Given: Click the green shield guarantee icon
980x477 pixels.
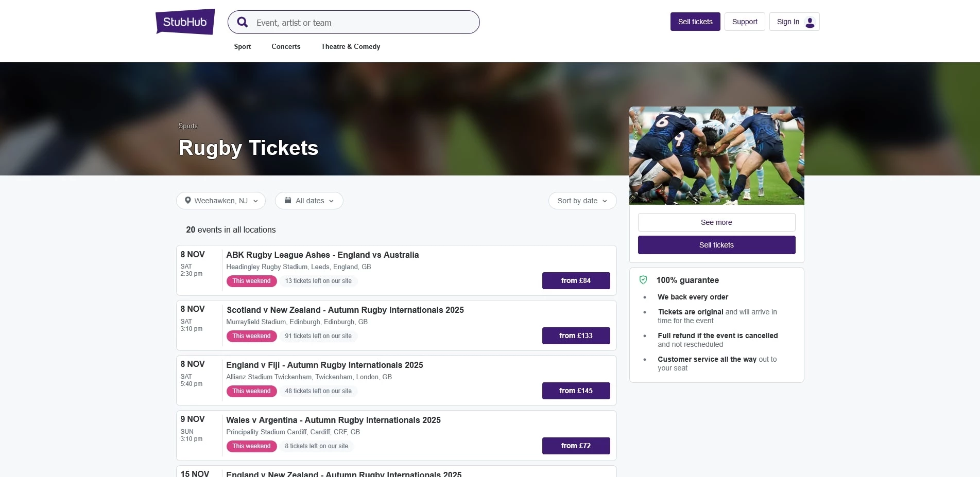Looking at the screenshot, I should click(x=643, y=279).
